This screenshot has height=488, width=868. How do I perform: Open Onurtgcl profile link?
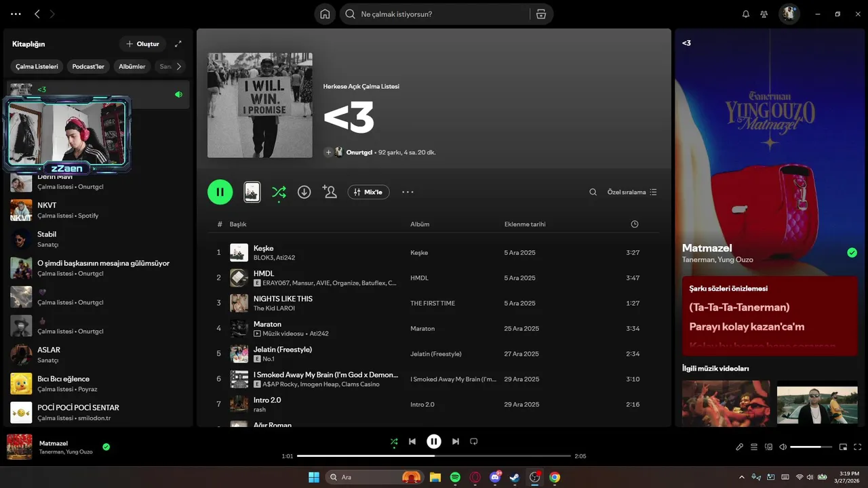click(x=359, y=152)
